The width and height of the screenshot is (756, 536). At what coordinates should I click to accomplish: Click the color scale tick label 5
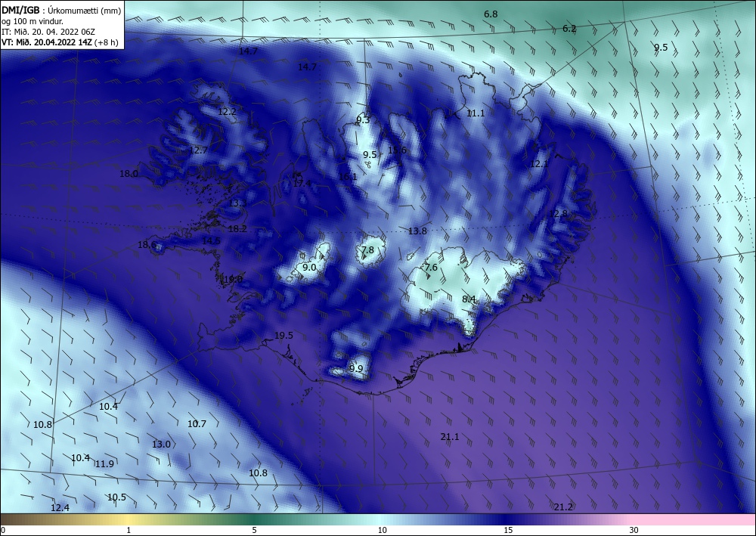click(x=254, y=531)
